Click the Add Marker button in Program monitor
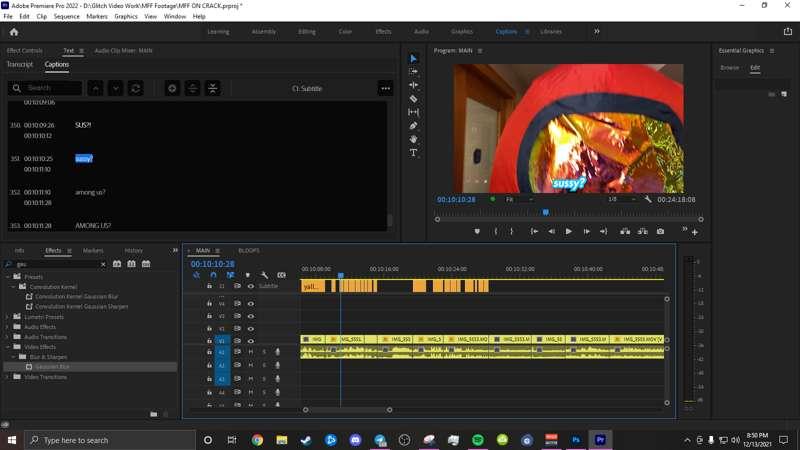Viewport: 800px width, 450px height. [477, 231]
